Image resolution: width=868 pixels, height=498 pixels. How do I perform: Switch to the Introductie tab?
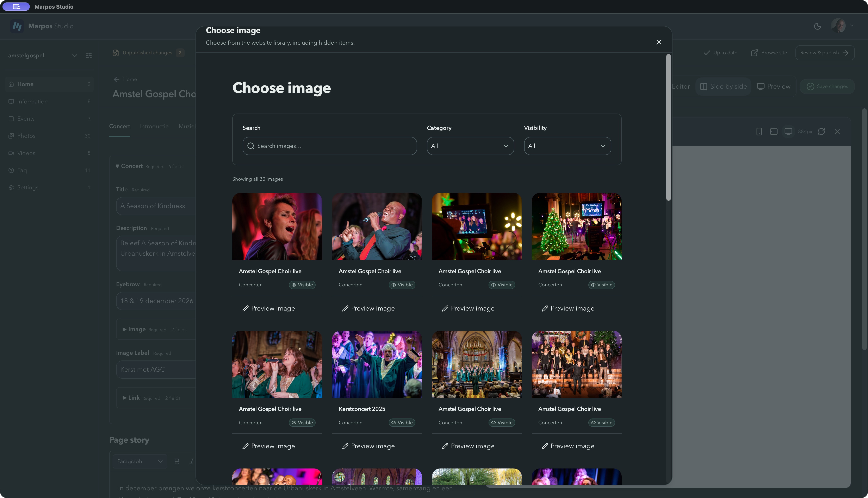pos(154,126)
